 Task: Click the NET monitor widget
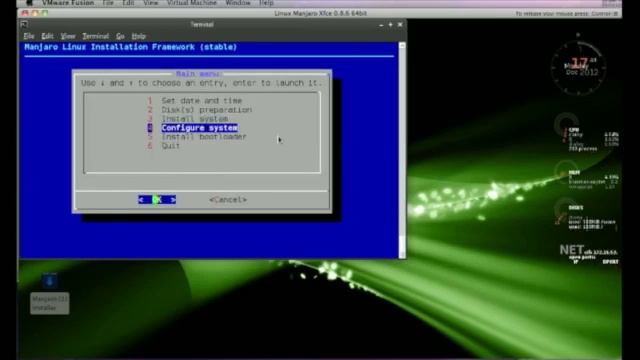pyautogui.click(x=589, y=254)
